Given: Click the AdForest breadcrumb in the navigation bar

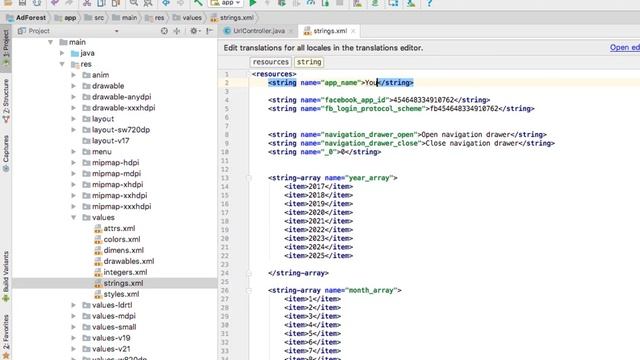Looking at the screenshot, I should (27, 18).
